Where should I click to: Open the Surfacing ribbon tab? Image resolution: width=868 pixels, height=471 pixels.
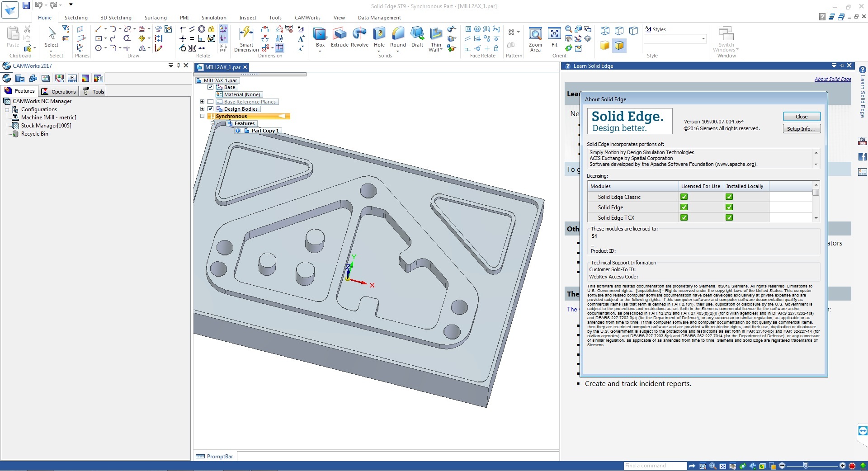pos(156,18)
